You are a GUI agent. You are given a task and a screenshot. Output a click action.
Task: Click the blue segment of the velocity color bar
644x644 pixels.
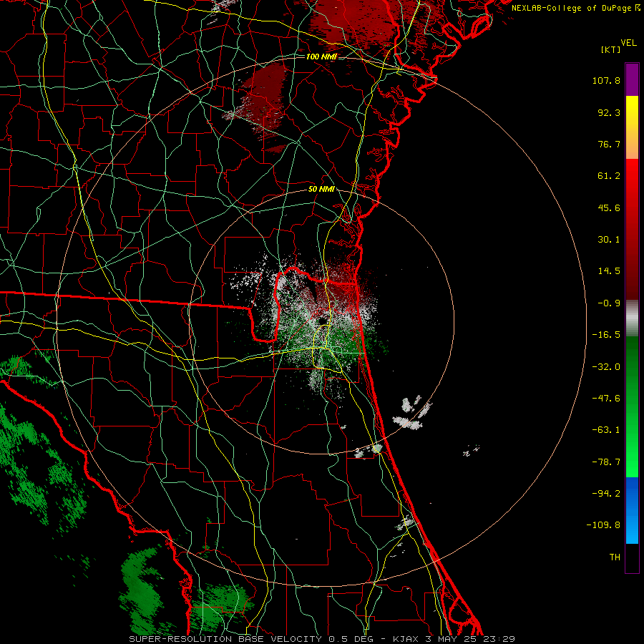pyautogui.click(x=632, y=510)
